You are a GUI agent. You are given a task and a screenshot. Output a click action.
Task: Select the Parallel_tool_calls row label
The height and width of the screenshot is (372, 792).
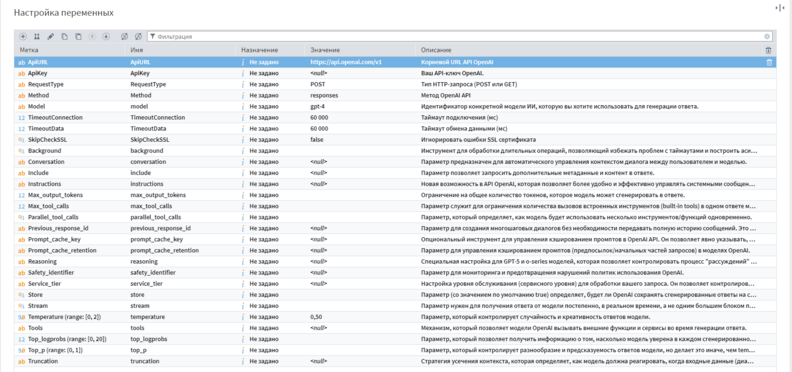click(x=53, y=217)
